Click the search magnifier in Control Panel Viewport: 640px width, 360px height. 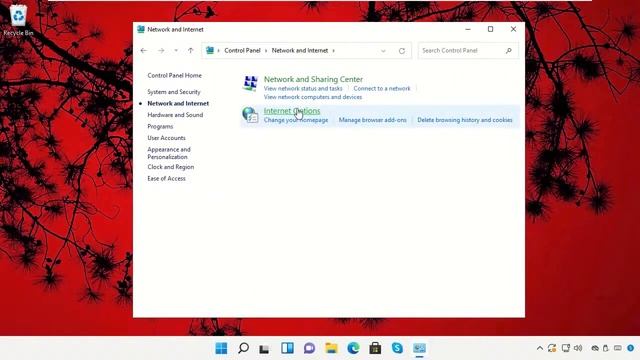tap(509, 51)
